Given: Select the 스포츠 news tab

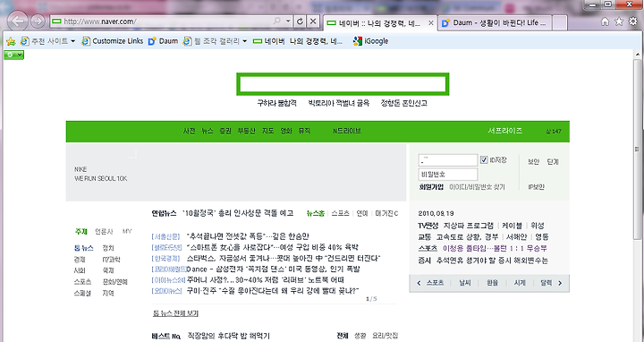Looking at the screenshot, I should 341,213.
